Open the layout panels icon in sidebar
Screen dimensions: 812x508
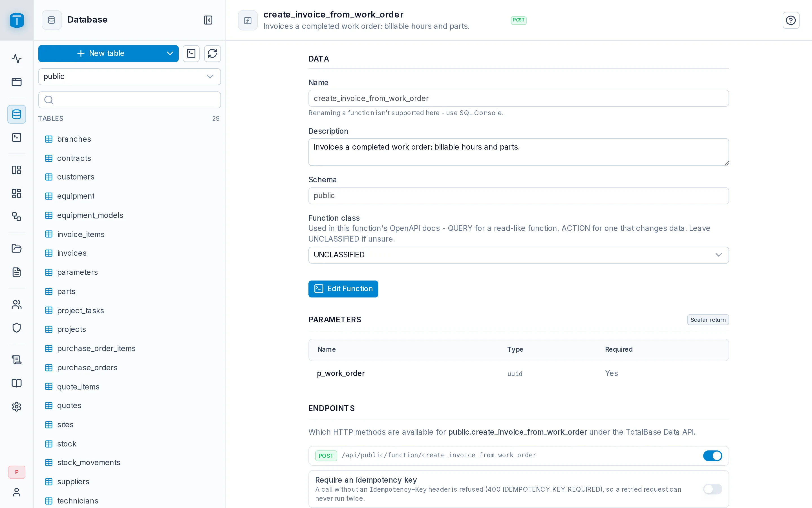pos(17,170)
